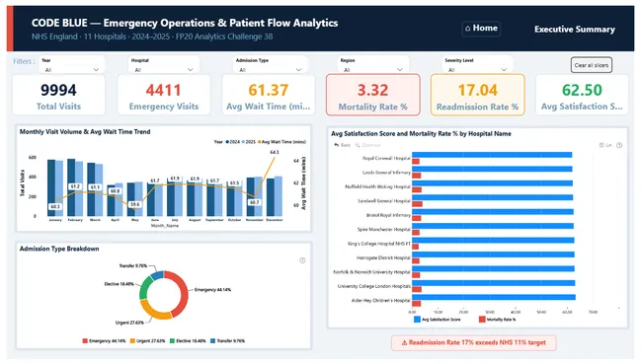Open the Home page button
This screenshot has height=364, width=642.
[481, 29]
